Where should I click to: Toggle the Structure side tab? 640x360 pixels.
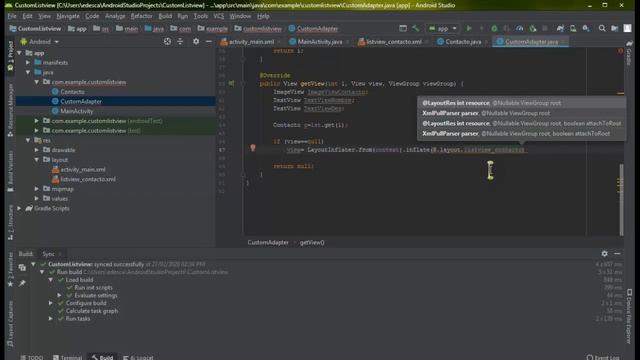(10, 222)
